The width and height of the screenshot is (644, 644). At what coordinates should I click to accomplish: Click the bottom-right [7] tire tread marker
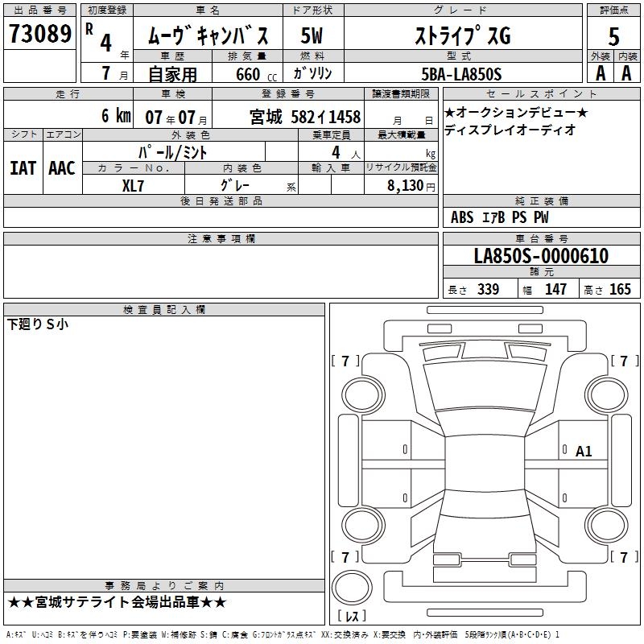click(624, 557)
